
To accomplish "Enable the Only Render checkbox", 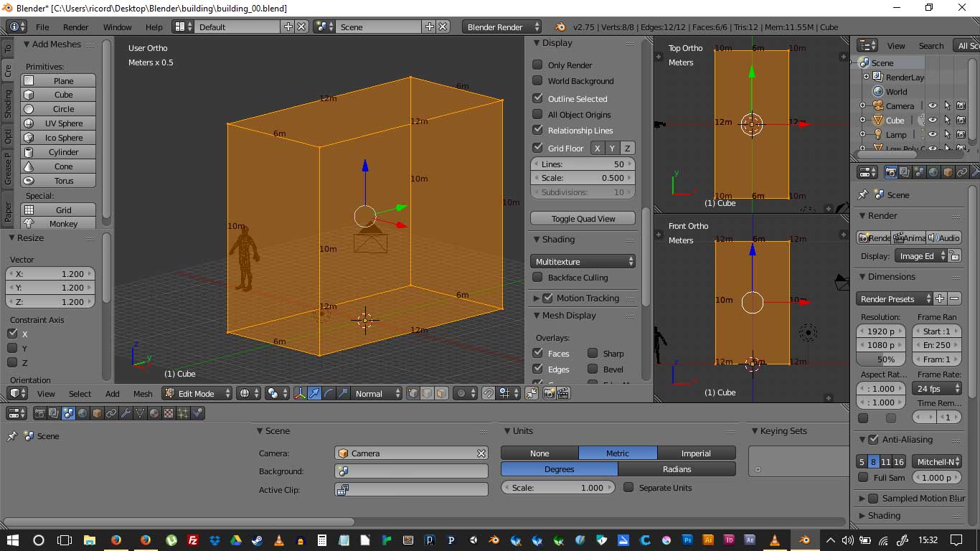I will [x=537, y=65].
